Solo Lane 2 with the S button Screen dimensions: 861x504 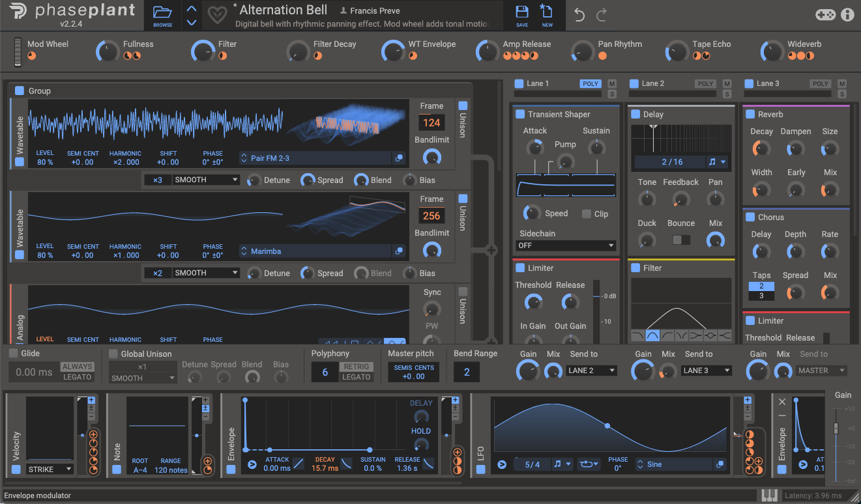pyautogui.click(x=727, y=94)
